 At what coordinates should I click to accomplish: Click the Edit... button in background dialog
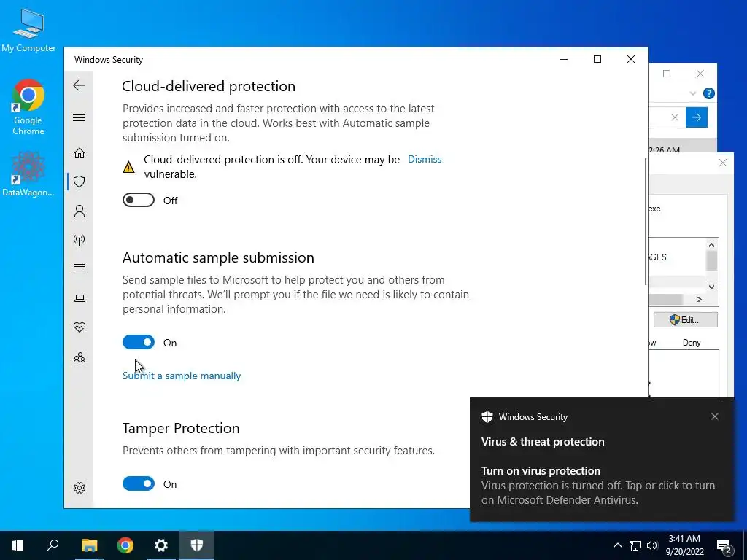coord(686,320)
